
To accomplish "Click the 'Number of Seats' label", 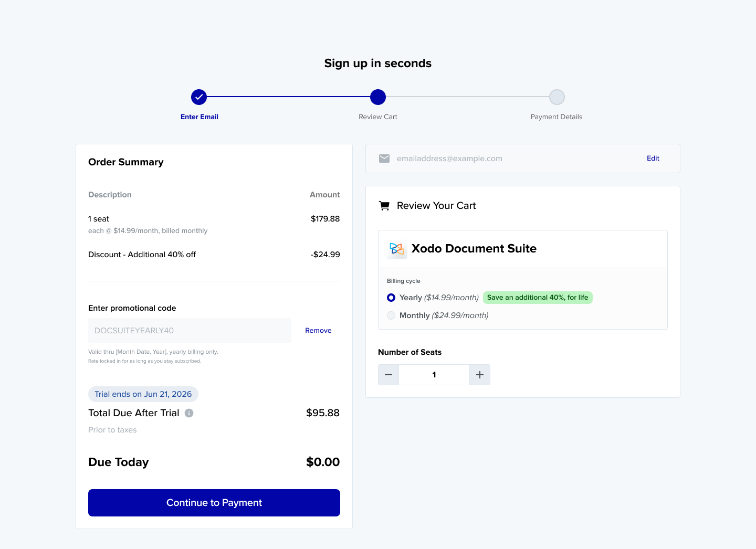I will [x=410, y=352].
